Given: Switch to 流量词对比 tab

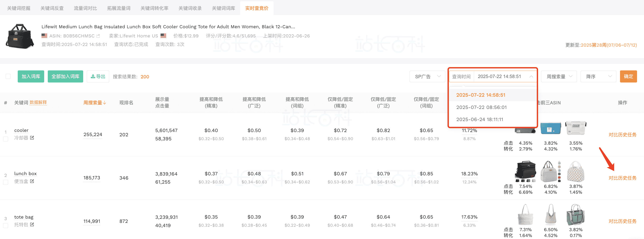Looking at the screenshot, I should tap(85, 8).
